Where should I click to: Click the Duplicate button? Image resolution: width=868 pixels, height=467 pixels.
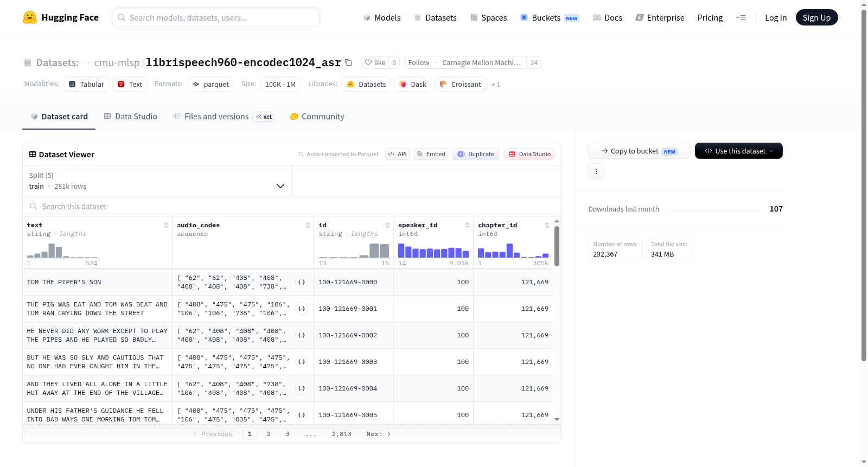(476, 154)
